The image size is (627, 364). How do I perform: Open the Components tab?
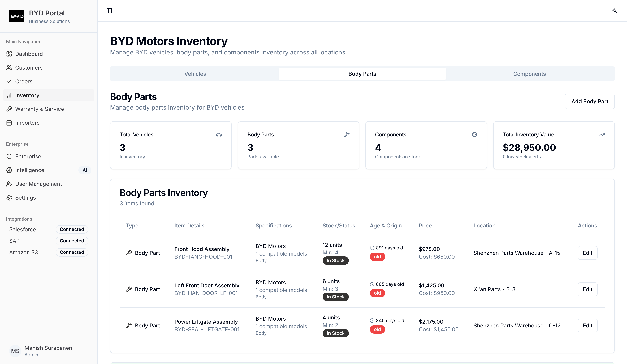pos(530,74)
